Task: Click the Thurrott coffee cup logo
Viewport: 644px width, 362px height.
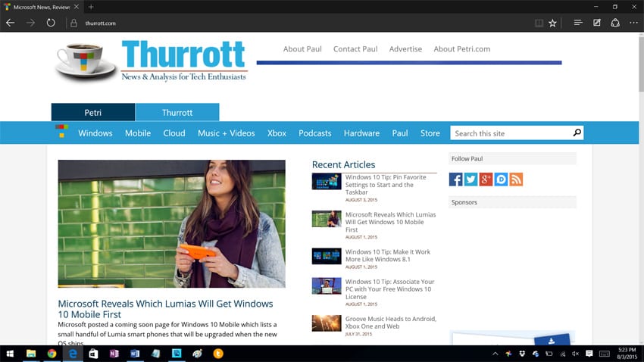Action: [x=86, y=61]
